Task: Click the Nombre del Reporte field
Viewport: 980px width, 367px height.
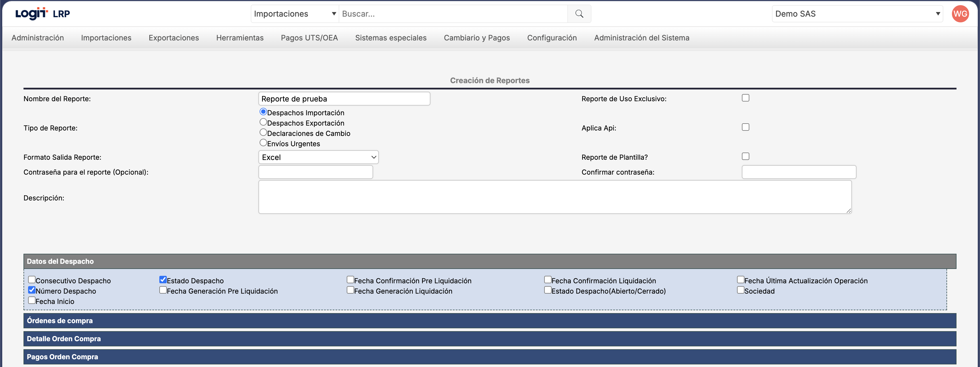Action: click(344, 99)
